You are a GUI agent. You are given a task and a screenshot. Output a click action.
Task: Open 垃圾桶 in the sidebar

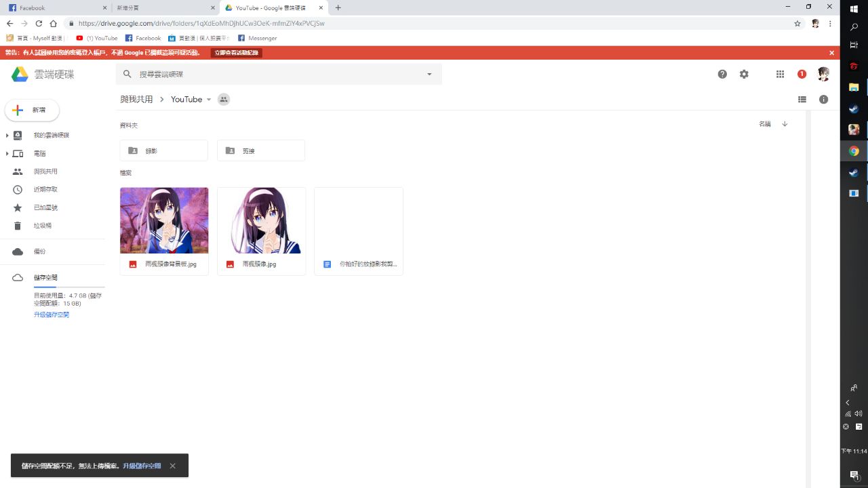click(x=43, y=226)
